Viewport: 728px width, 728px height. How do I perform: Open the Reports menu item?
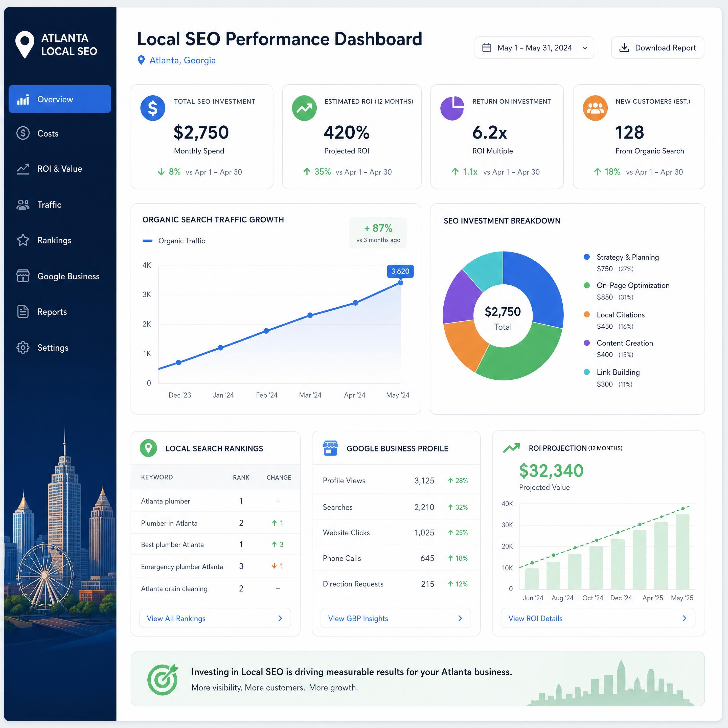(60, 312)
